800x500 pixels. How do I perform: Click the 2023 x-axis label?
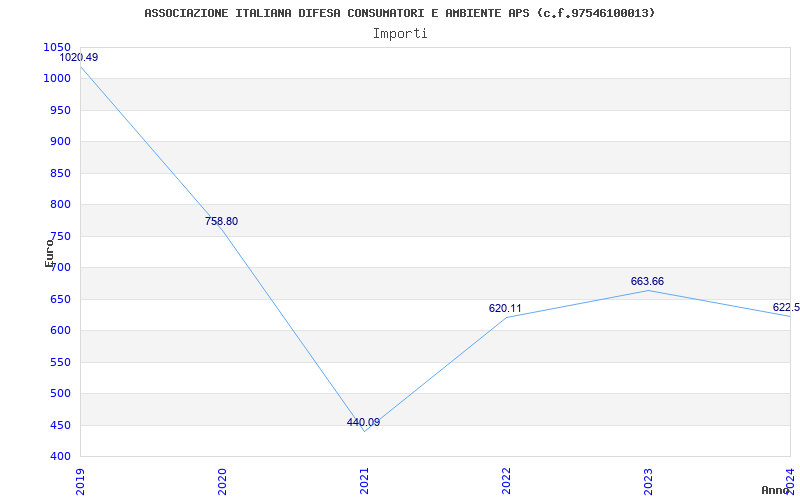[x=648, y=481]
